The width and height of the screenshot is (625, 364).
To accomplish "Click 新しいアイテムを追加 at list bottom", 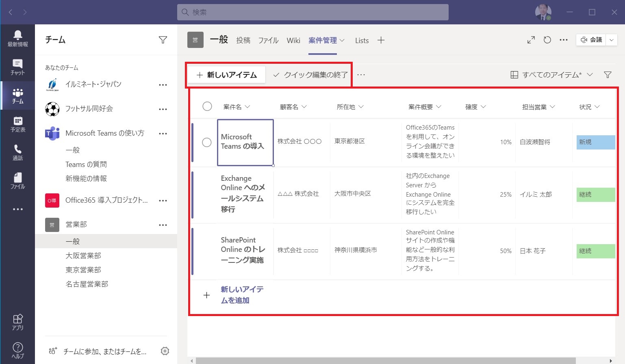I will 242,295.
